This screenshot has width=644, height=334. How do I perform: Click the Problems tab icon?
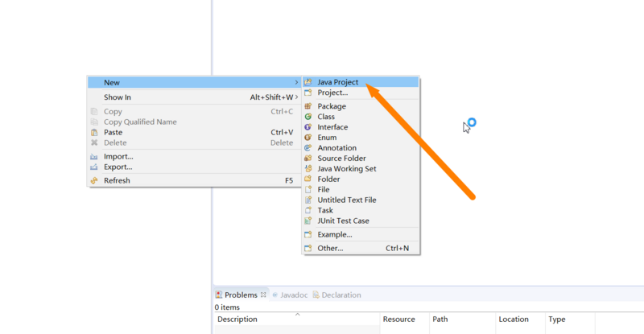point(219,295)
